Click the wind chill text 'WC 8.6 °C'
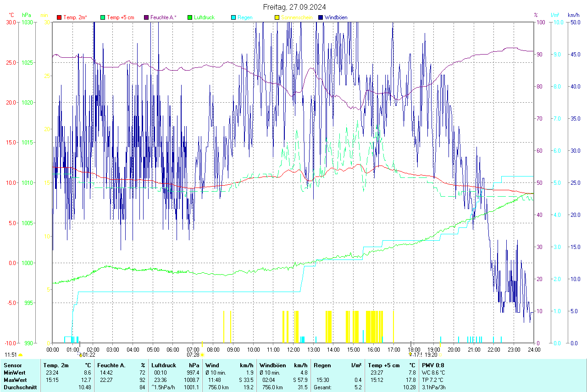This screenshot has height=392, width=587. (x=434, y=373)
